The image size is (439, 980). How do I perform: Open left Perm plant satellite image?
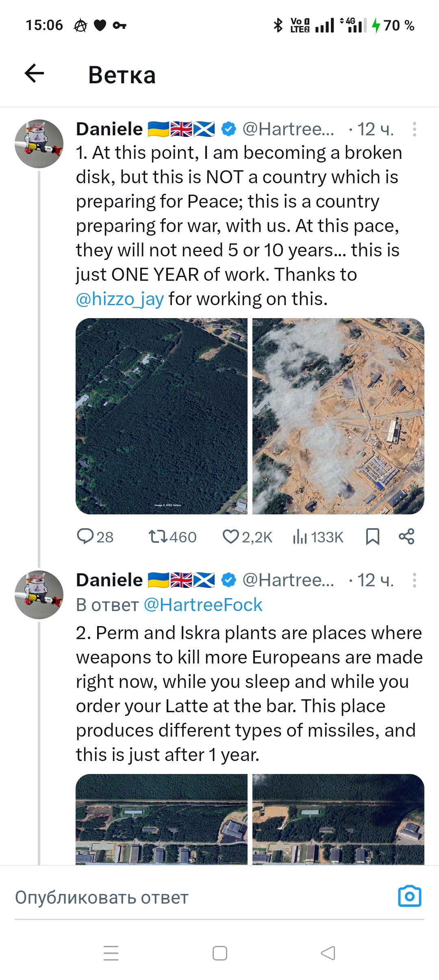[161, 819]
